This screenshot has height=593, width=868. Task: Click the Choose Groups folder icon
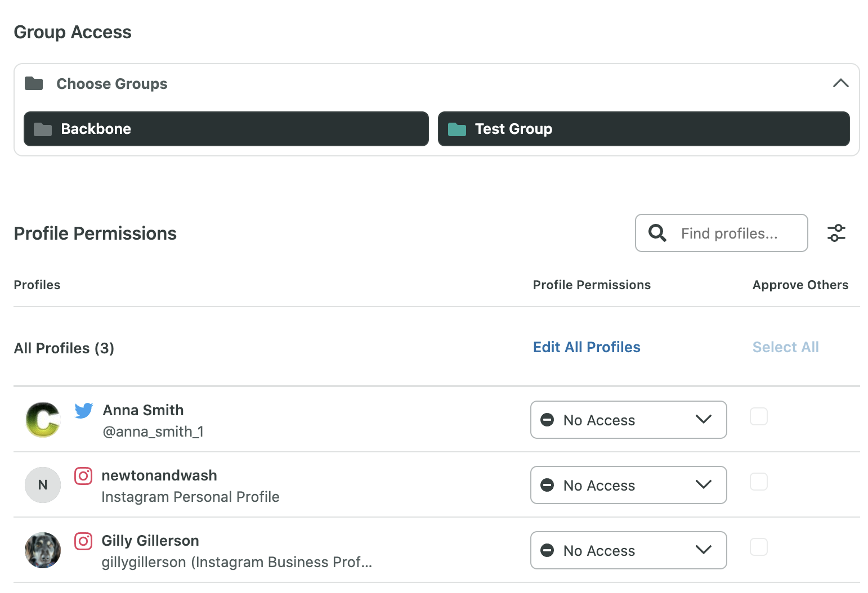point(34,84)
